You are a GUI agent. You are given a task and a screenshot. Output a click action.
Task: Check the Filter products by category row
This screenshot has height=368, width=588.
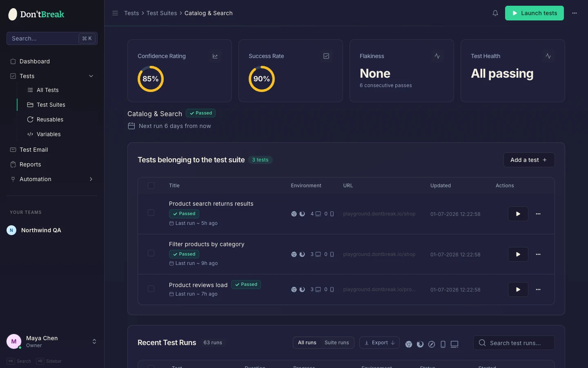151,253
